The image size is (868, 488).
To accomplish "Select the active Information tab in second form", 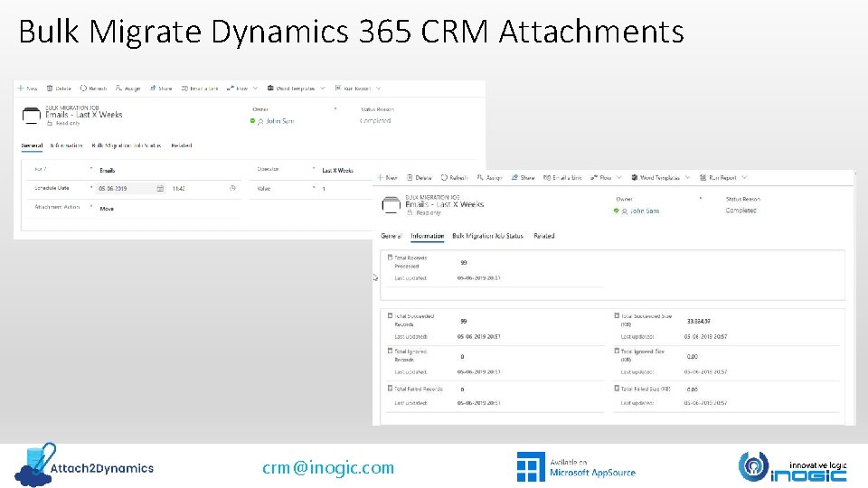I will (428, 236).
